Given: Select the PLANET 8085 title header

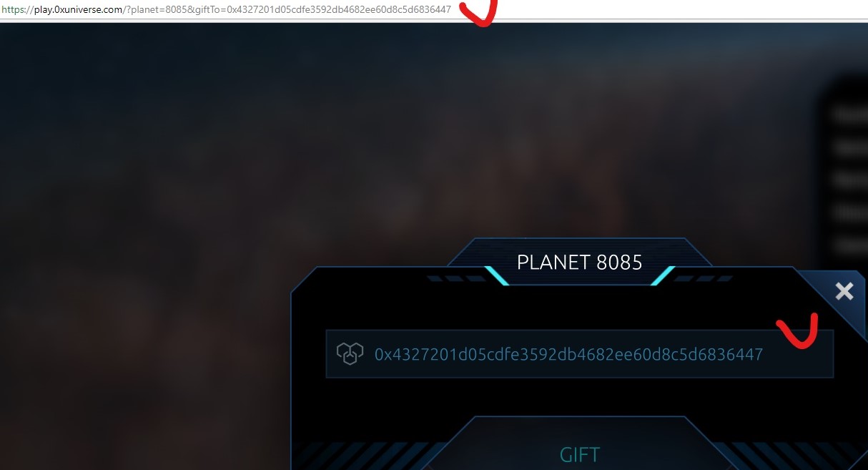Looking at the screenshot, I should [579, 262].
